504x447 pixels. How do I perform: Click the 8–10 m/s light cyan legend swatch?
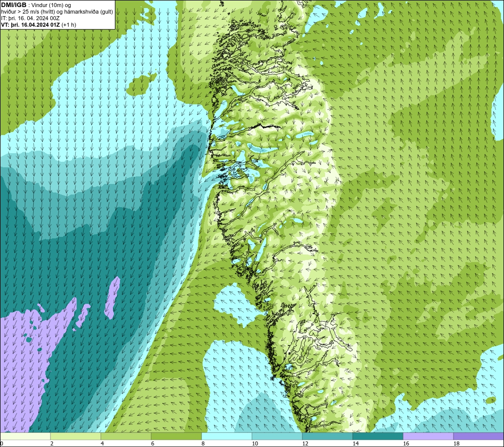tap(227, 436)
